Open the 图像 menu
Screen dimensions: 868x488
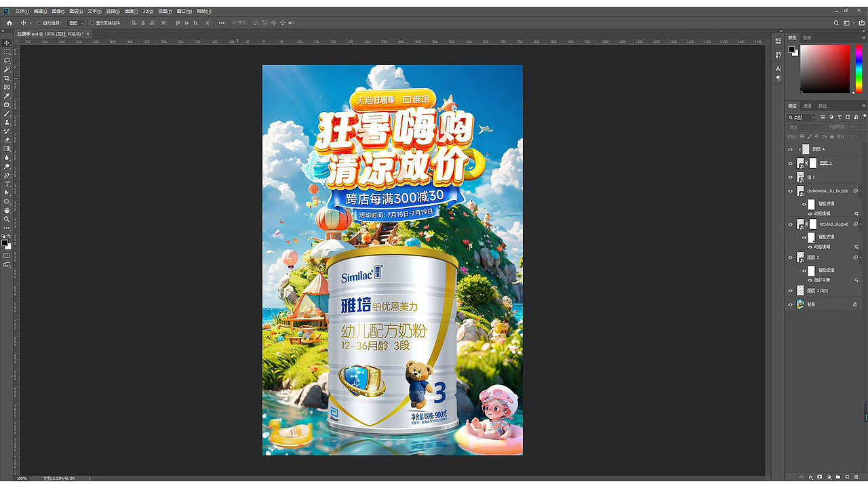click(58, 12)
